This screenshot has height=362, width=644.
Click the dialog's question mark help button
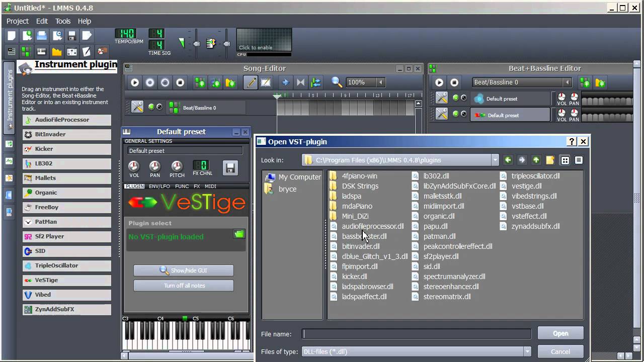pyautogui.click(x=572, y=142)
